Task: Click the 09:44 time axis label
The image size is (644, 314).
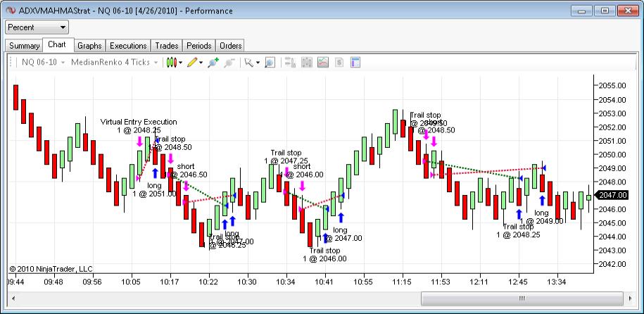Action: click(x=15, y=282)
